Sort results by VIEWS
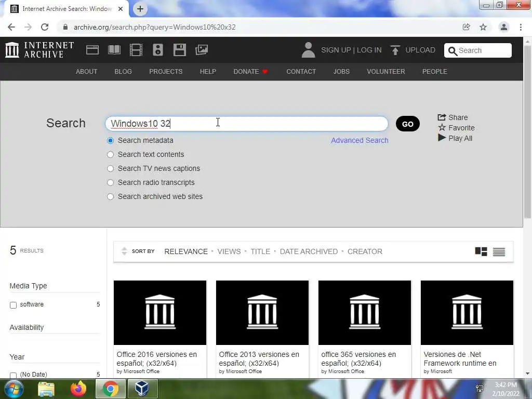The width and height of the screenshot is (532, 399). click(229, 251)
